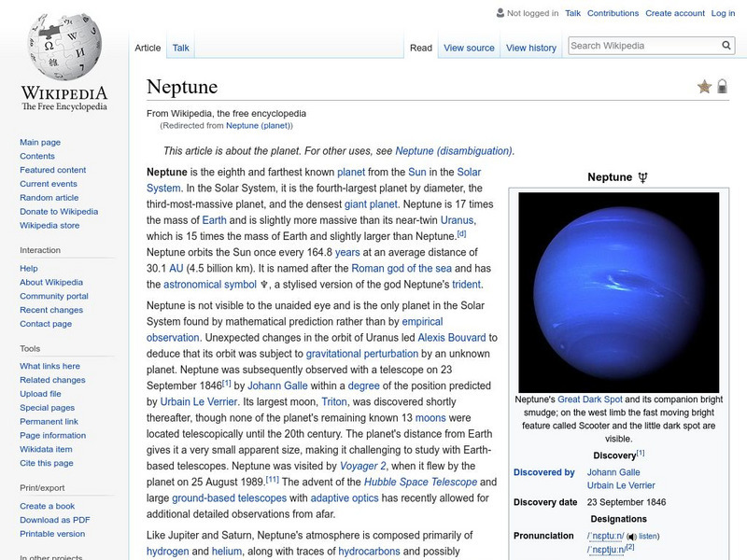Click the search magnifying glass icon
Screen dimensions: 747x560
726,44
